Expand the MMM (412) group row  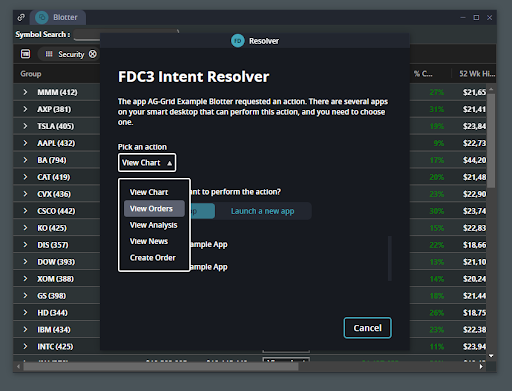(25, 92)
